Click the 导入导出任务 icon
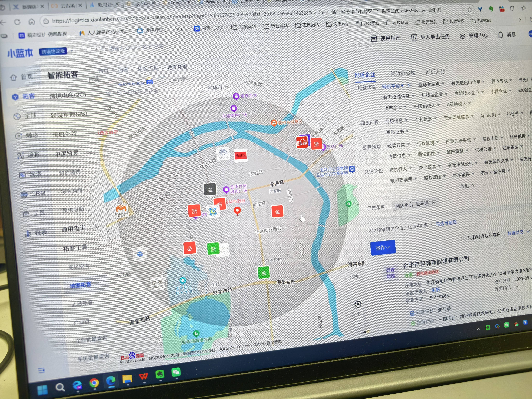The image size is (532, 399). (x=414, y=37)
